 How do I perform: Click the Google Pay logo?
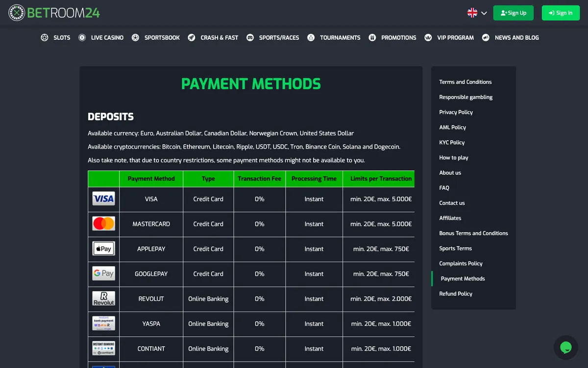pos(104,274)
